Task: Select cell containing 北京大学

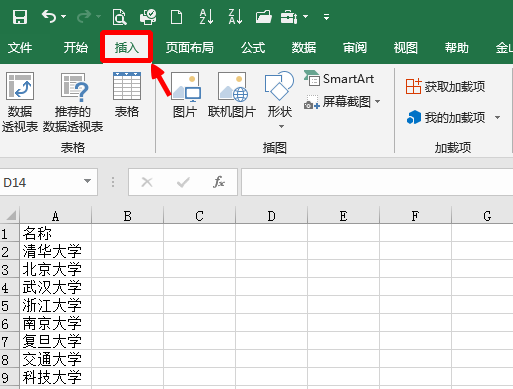Action: 55,269
